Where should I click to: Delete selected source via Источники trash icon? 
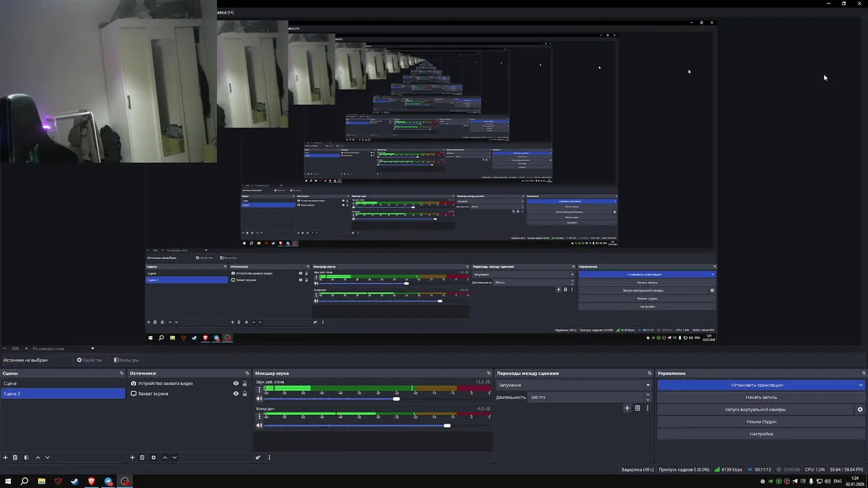142,457
